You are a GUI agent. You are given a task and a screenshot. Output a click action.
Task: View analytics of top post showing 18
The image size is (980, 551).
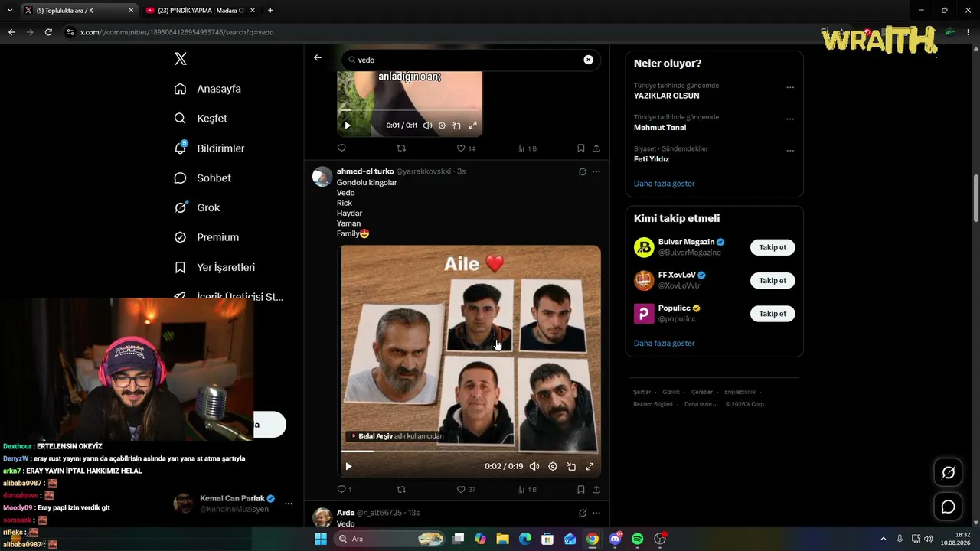click(x=527, y=148)
